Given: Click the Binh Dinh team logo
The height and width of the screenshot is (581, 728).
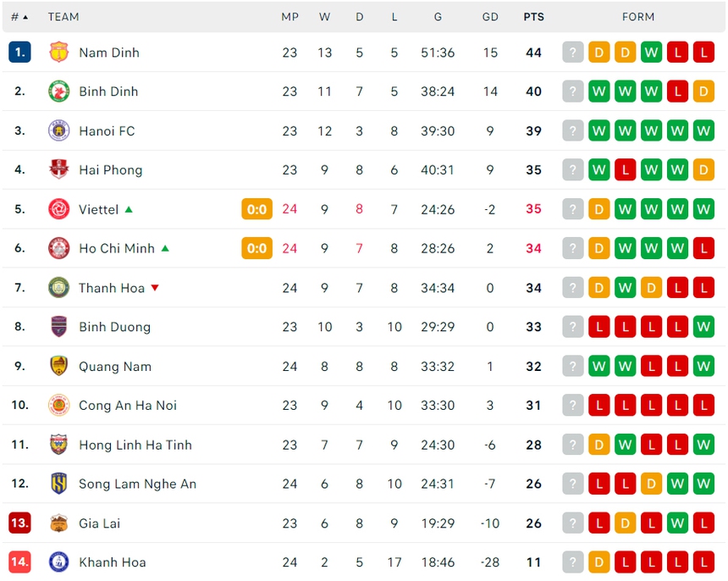Looking at the screenshot, I should [x=58, y=91].
